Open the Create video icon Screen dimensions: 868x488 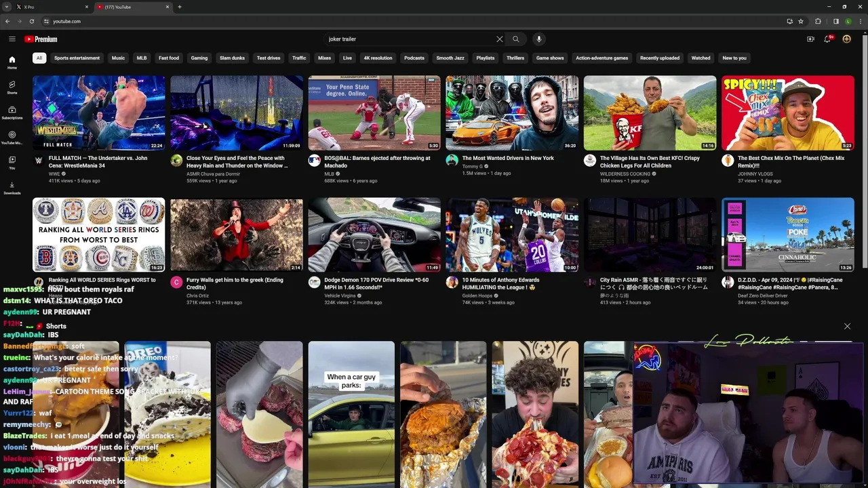tap(810, 39)
